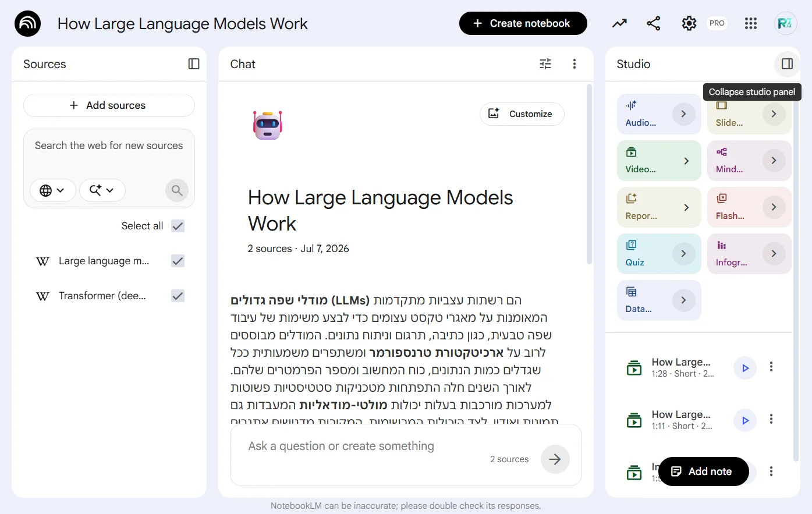Click the share notebook icon
Screen dimensions: 812x514
click(654, 23)
